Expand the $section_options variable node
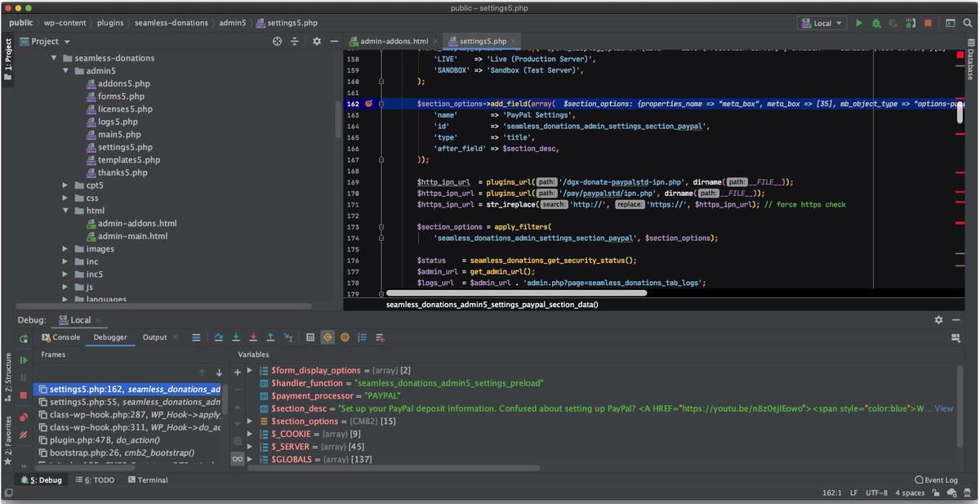 click(x=250, y=421)
